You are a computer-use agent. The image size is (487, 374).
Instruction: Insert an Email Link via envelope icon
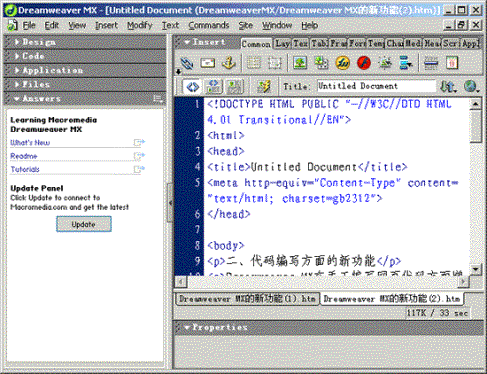coord(208,63)
